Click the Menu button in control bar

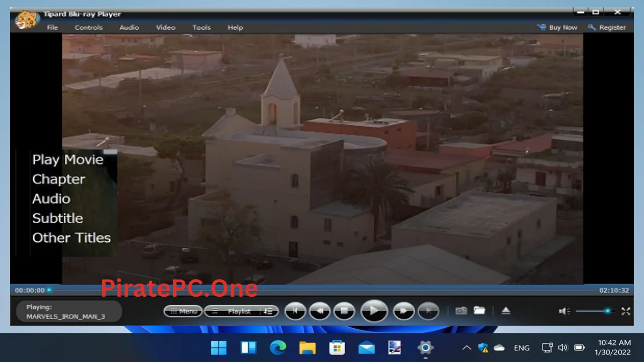point(183,311)
